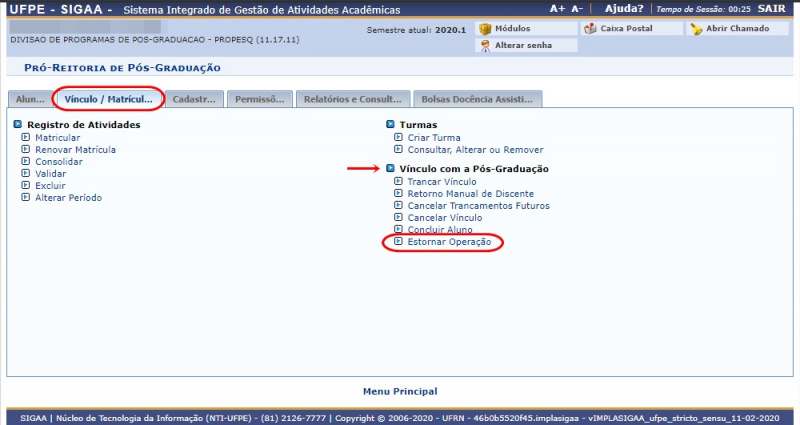The width and height of the screenshot is (800, 425).
Task: Go to Menu Principal
Action: coord(400,391)
